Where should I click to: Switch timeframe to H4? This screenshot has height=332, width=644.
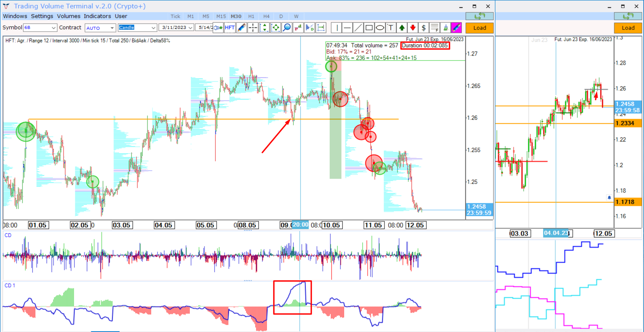266,16
